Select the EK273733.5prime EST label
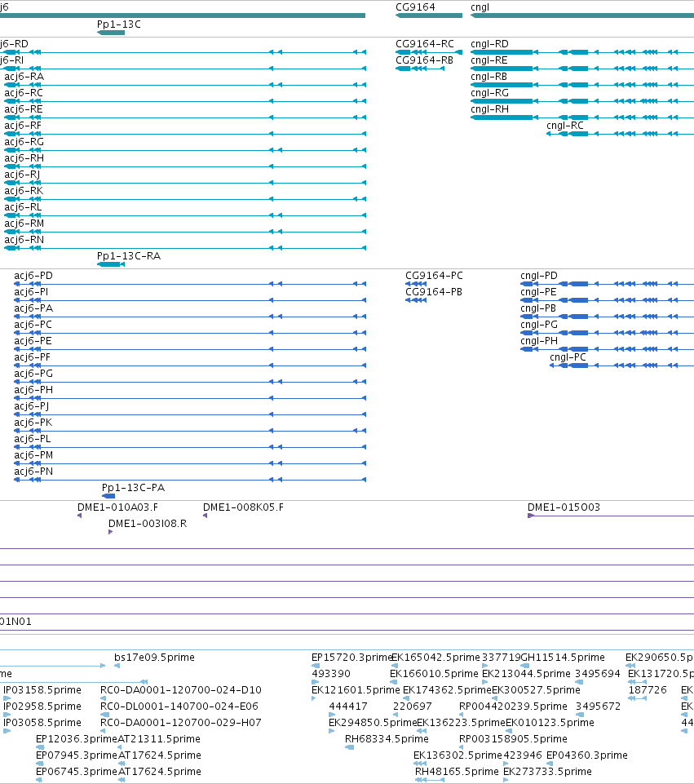Screen dimensions: 694x784 coord(547,772)
